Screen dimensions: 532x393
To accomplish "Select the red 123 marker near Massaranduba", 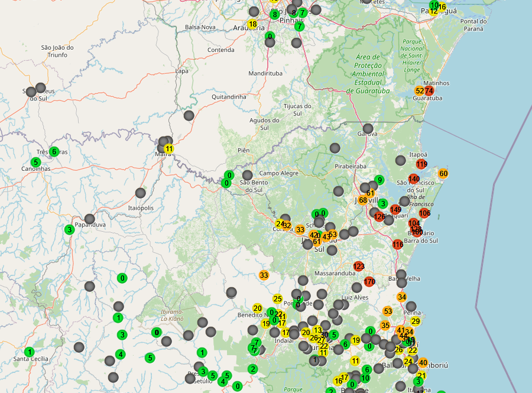I will (x=359, y=267).
